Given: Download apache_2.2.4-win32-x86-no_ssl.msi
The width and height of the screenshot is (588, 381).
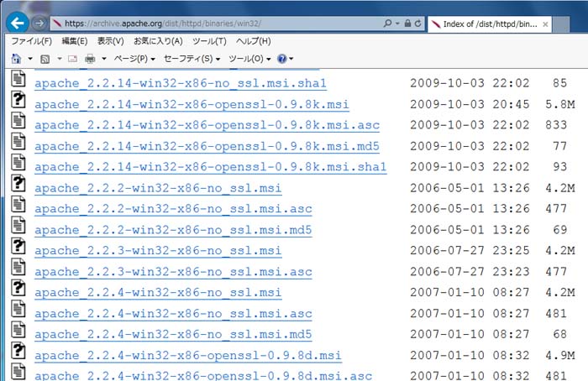Looking at the screenshot, I should (158, 293).
